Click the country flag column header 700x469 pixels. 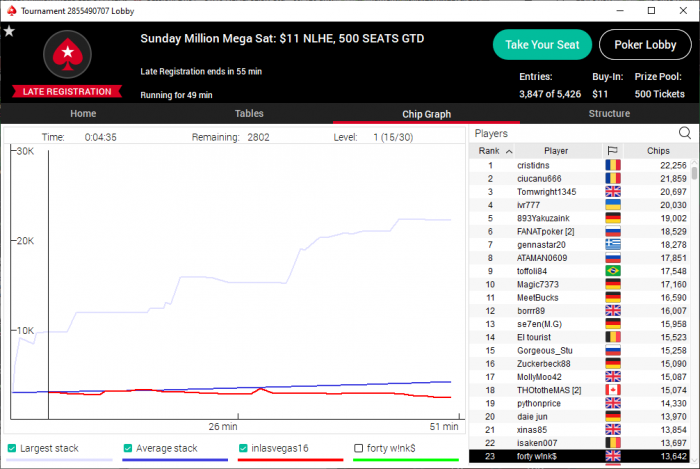pyautogui.click(x=612, y=151)
